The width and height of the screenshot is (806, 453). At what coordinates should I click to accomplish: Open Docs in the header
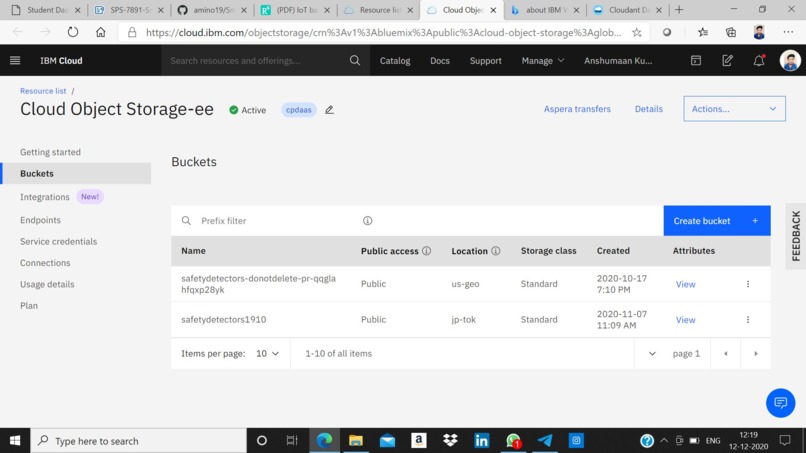(x=439, y=61)
